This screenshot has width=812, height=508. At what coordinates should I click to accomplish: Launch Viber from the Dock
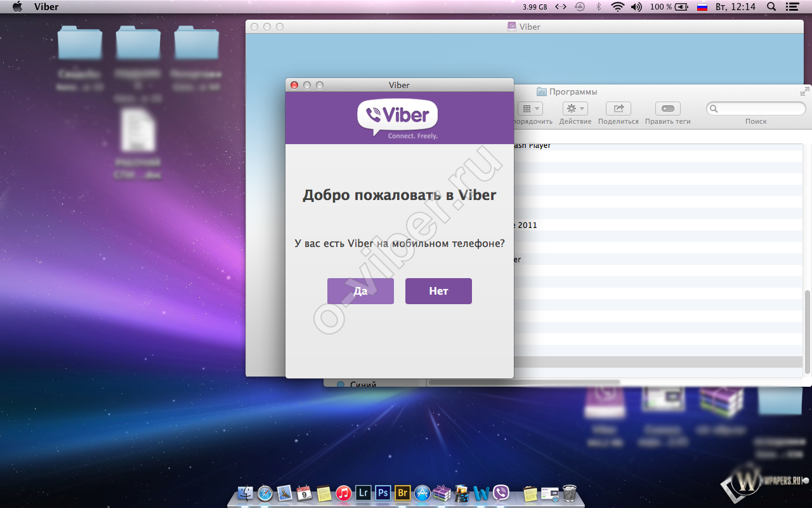[501, 493]
